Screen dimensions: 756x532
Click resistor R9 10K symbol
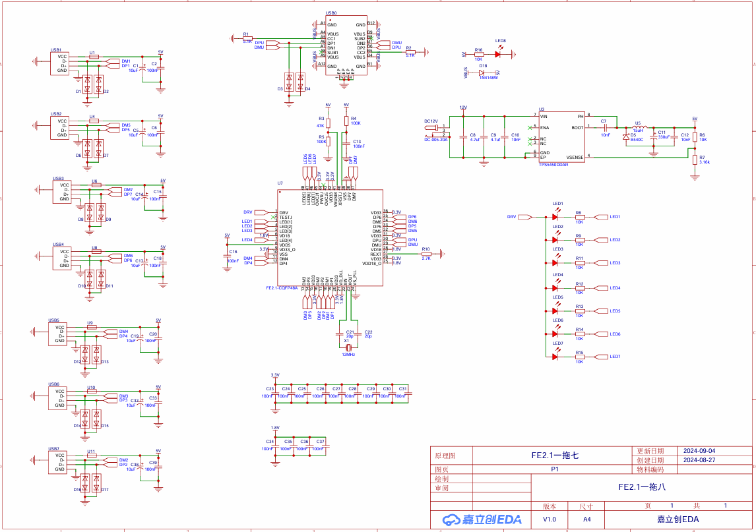coord(580,240)
